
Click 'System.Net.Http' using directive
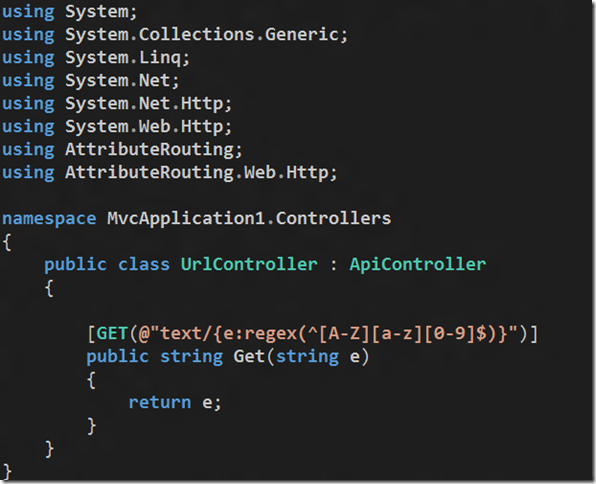[148, 104]
